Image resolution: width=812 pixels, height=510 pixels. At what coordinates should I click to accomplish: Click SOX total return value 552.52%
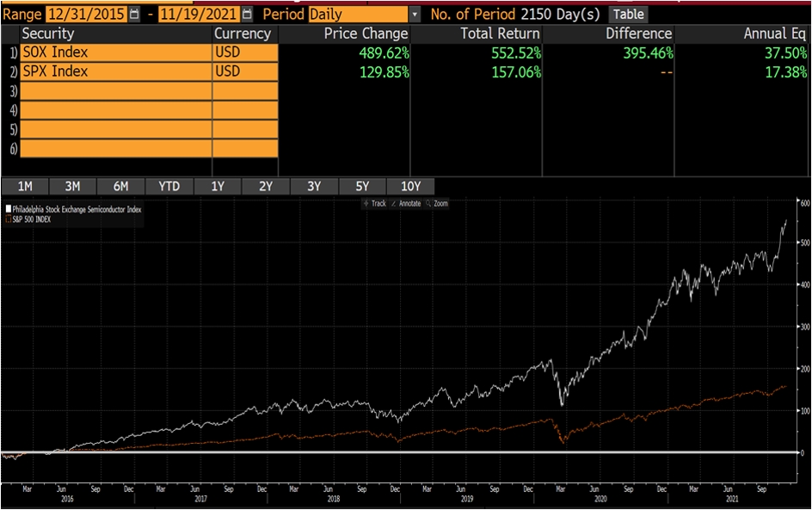pyautogui.click(x=516, y=52)
